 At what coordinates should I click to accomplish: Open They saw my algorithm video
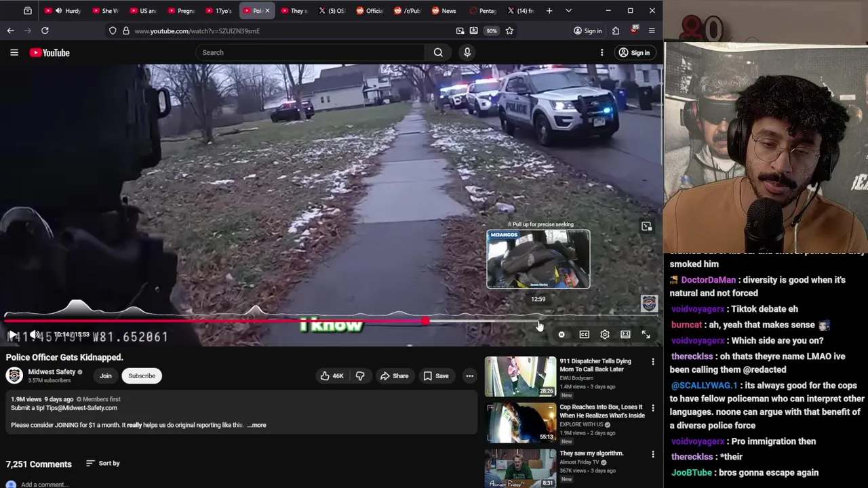click(x=520, y=468)
